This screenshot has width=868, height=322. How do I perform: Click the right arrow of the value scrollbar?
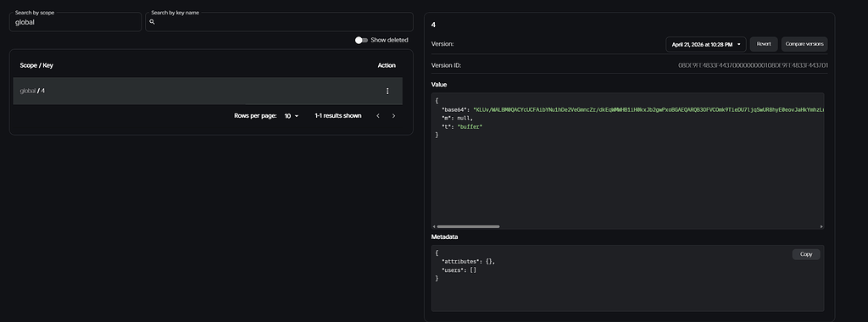click(x=821, y=226)
